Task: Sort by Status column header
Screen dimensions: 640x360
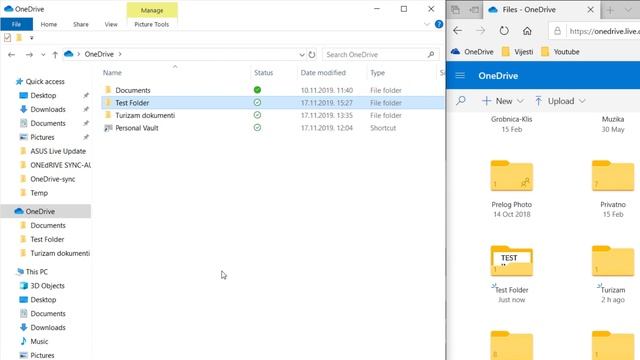Action: tap(263, 73)
